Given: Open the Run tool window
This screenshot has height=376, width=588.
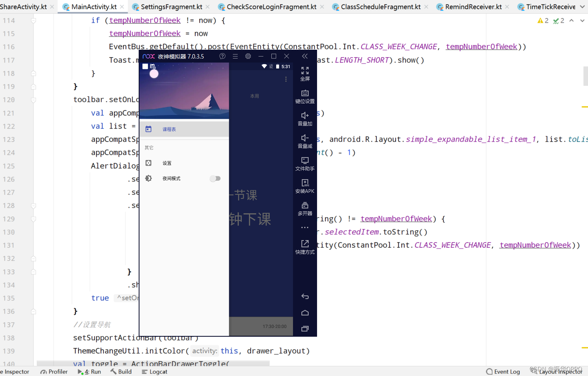Looking at the screenshot, I should coord(89,372).
